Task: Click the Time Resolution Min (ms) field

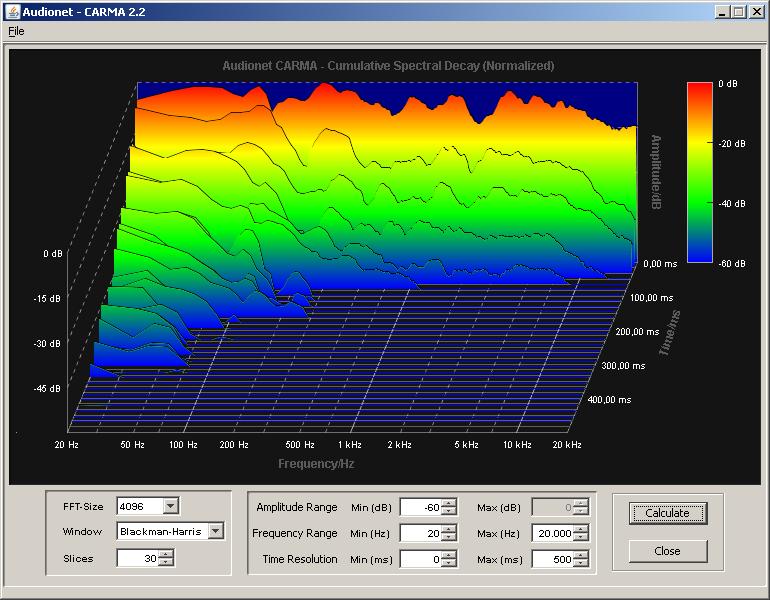Action: (x=420, y=559)
